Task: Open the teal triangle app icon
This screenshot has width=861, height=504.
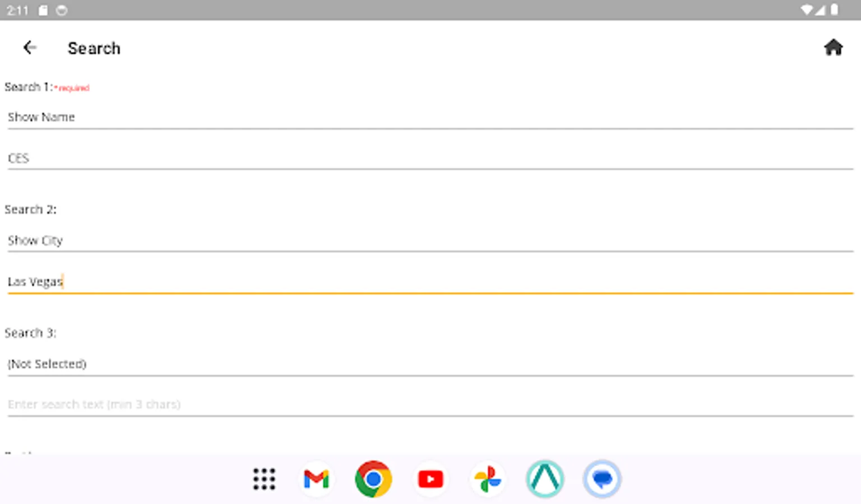Action: point(545,479)
